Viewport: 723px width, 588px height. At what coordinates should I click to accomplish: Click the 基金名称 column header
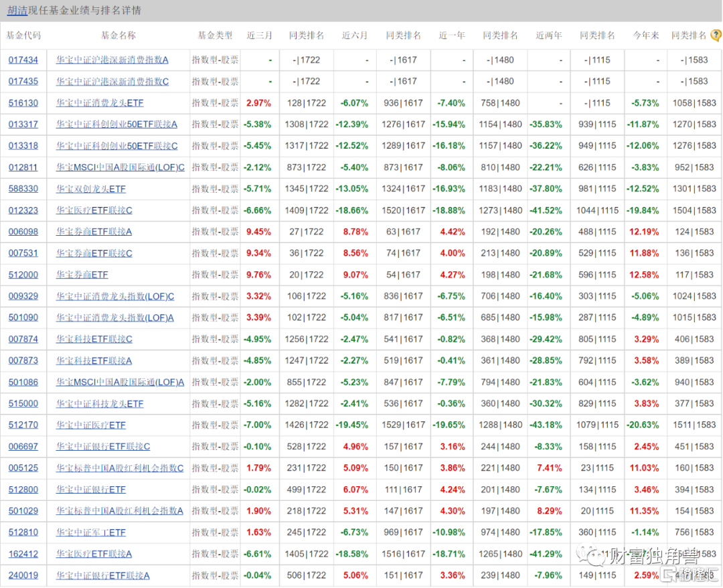118,35
